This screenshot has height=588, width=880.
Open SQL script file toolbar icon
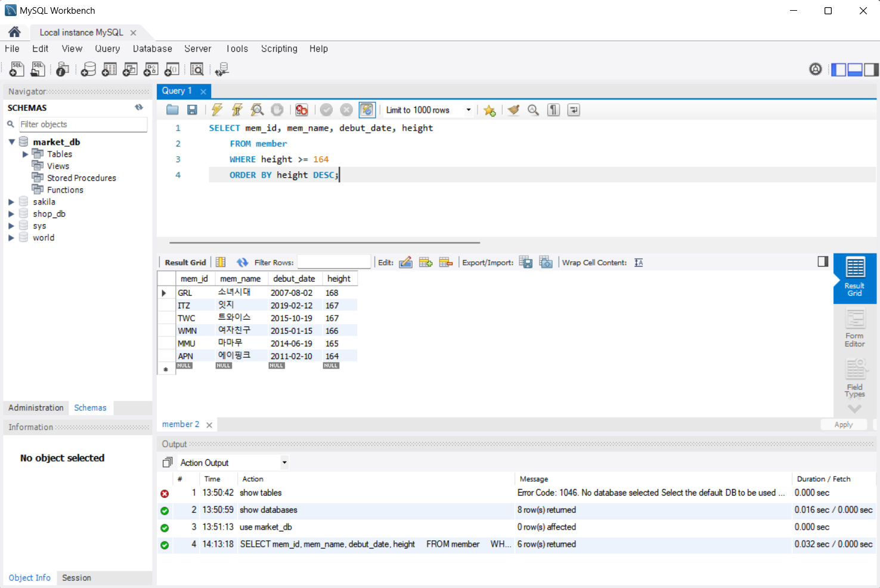38,69
